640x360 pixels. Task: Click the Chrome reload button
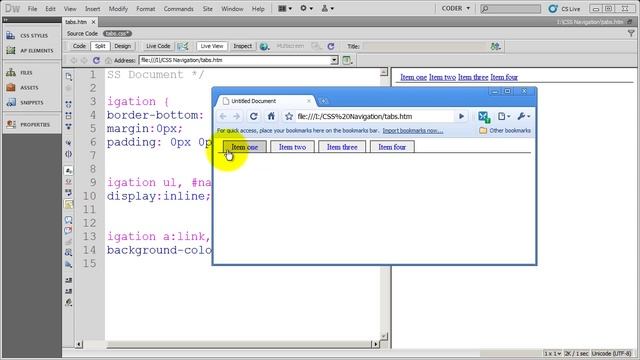click(x=253, y=116)
